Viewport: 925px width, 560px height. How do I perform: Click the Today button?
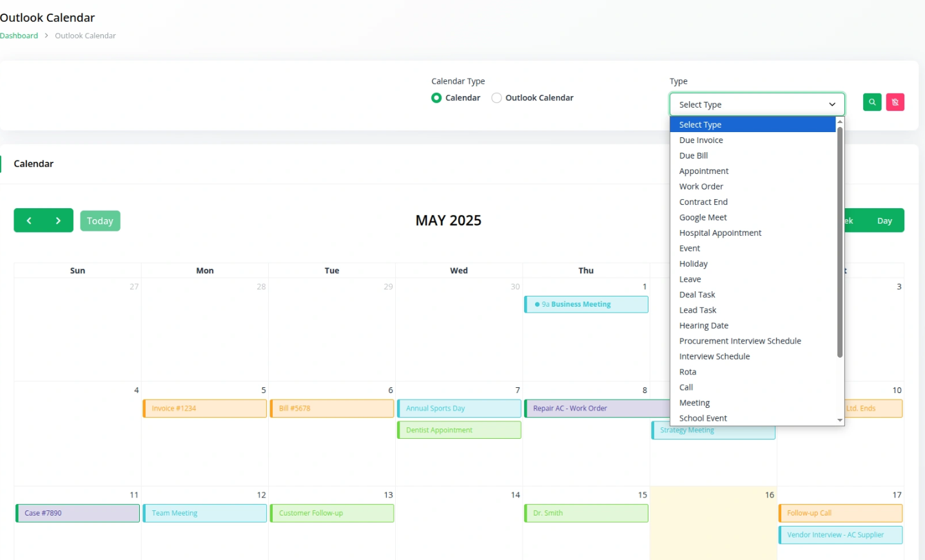pyautogui.click(x=100, y=221)
